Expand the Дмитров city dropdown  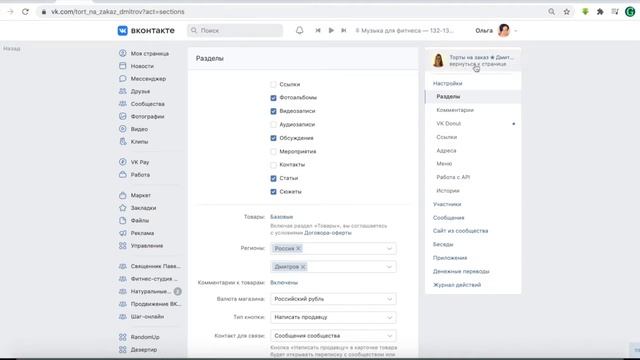389,267
